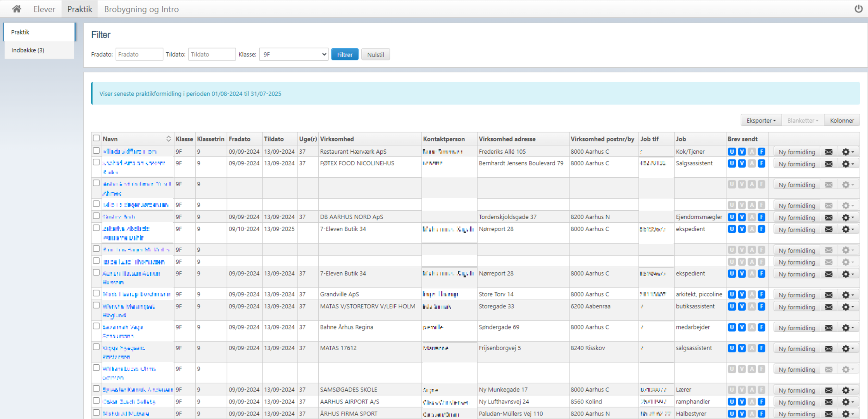
Task: Click the blue U badge for DB AARHUS NORD
Action: pos(732,217)
